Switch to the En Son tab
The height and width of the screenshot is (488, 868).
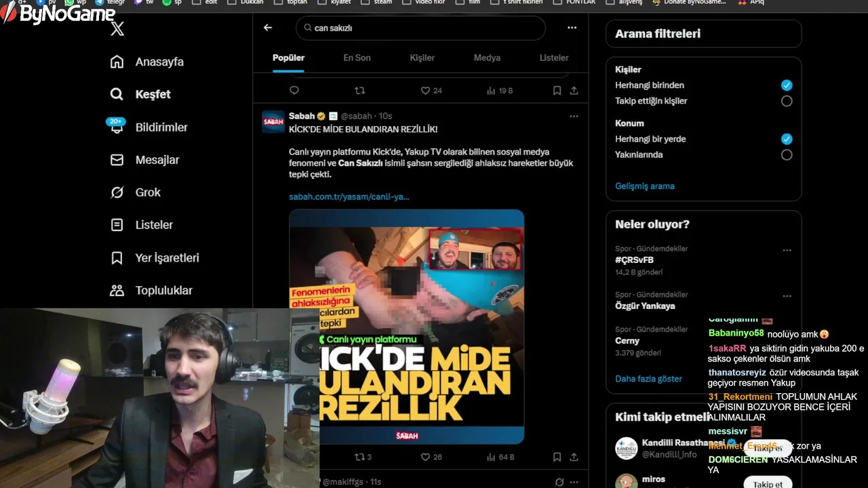[x=357, y=58]
